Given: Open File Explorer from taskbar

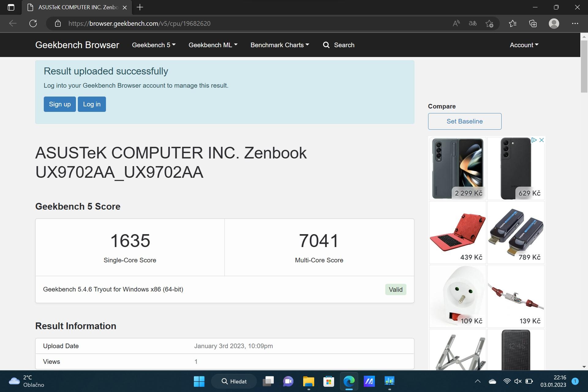Looking at the screenshot, I should (308, 381).
